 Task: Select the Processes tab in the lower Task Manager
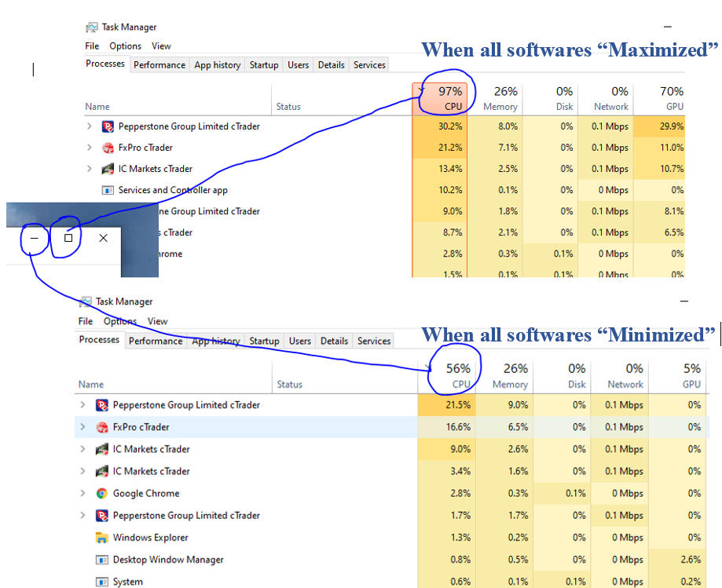[99, 340]
